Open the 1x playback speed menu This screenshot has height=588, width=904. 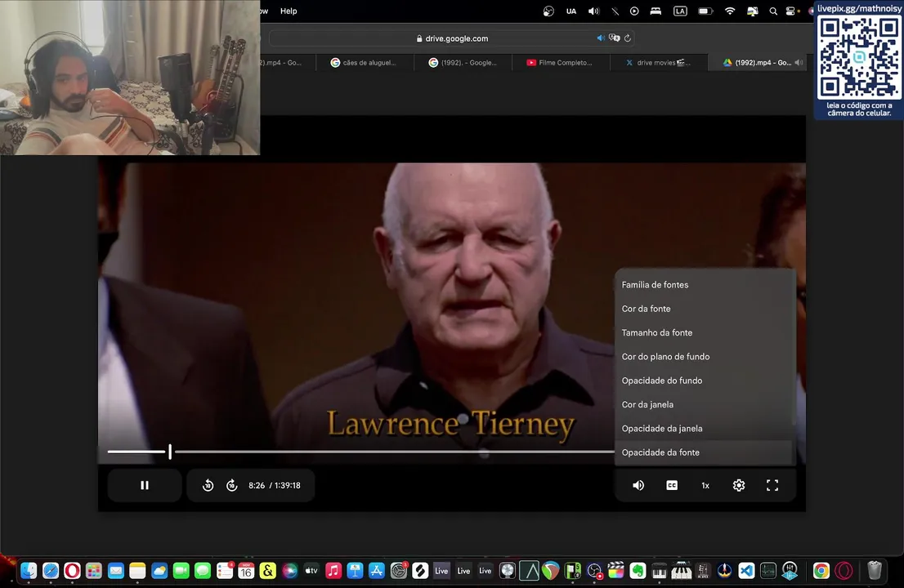[x=705, y=485]
